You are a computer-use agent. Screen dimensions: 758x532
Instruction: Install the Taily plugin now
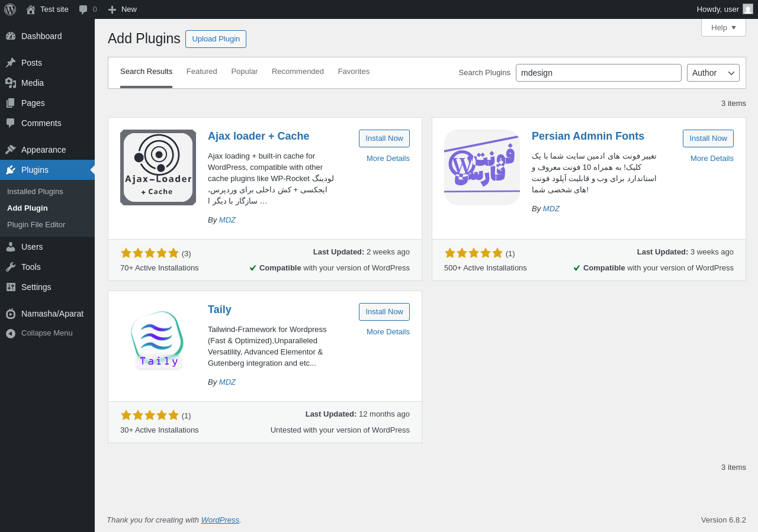384,312
